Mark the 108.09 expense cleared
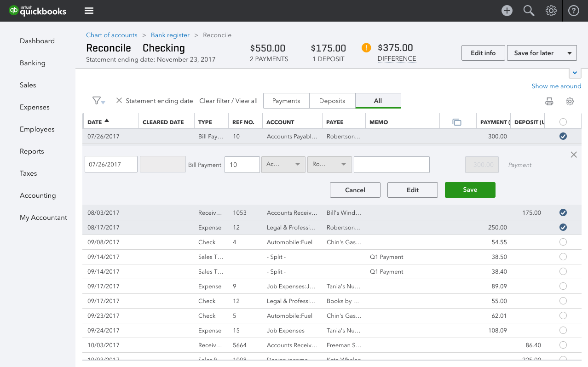The image size is (588, 367). coord(563,330)
